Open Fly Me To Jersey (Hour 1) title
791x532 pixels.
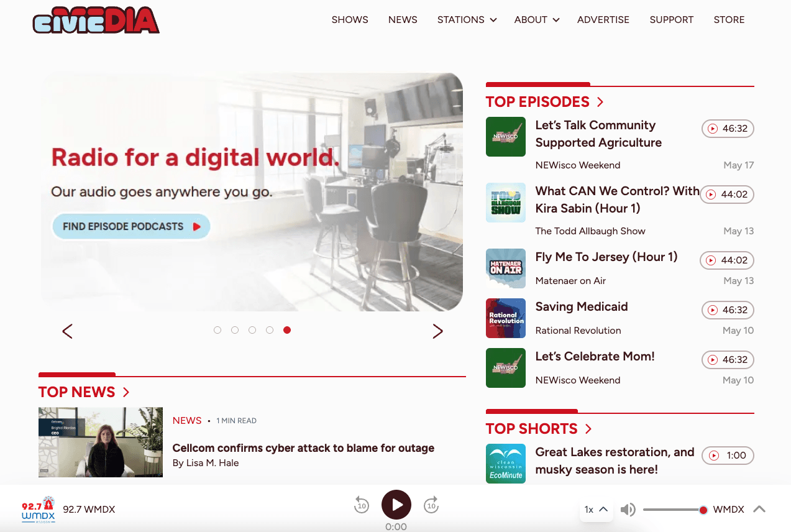tap(606, 257)
